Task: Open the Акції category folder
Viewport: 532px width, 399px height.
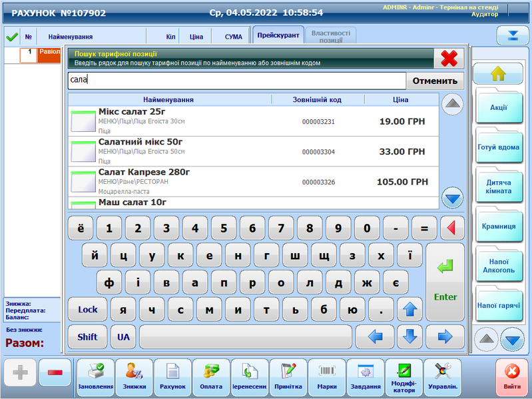Action: point(498,107)
